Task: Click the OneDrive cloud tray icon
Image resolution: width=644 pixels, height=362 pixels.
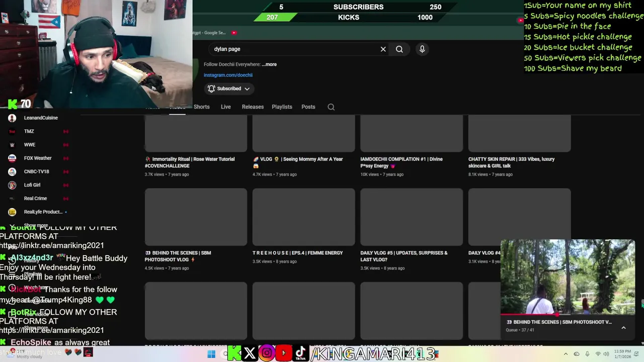Action: (577, 354)
